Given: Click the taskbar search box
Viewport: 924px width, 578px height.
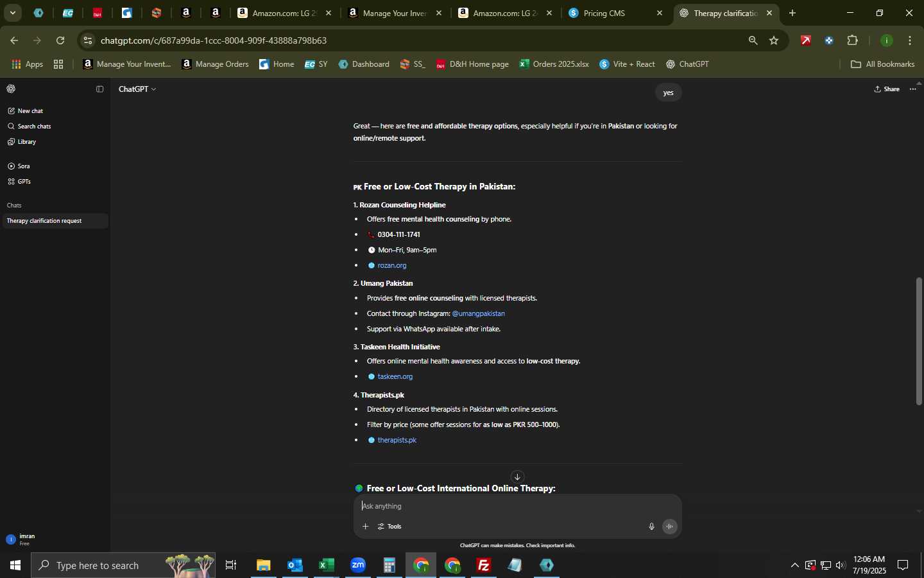Looking at the screenshot, I should pyautogui.click(x=123, y=566).
